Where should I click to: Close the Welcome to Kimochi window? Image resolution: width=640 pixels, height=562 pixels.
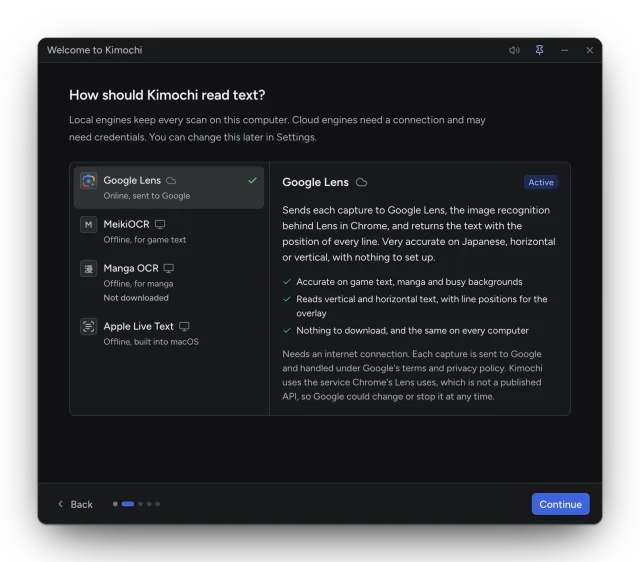[x=589, y=50]
